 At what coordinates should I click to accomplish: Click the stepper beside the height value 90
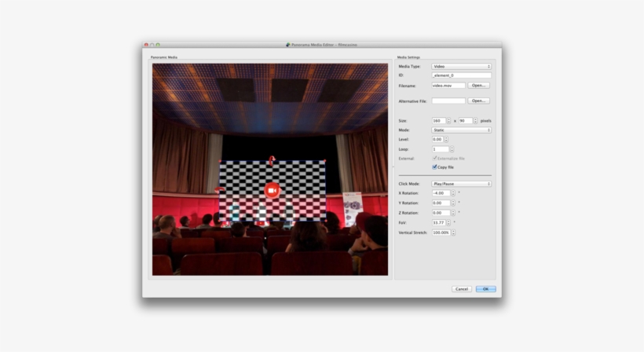click(x=475, y=121)
